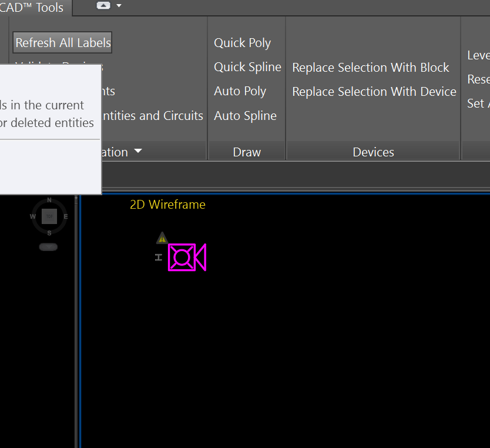This screenshot has height=448, width=490.
Task: Expand the panel dropdown triangle left of Draw
Action: click(138, 151)
